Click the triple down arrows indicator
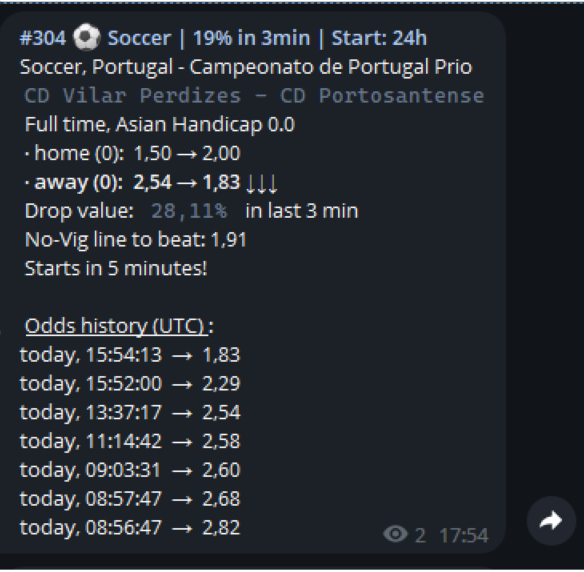 pos(262,183)
